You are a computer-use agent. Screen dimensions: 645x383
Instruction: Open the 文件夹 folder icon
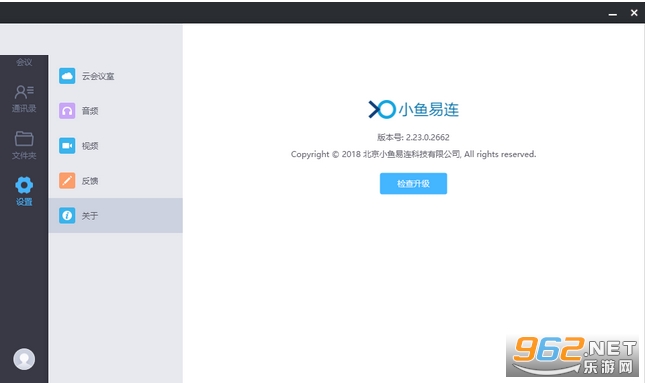(24, 139)
